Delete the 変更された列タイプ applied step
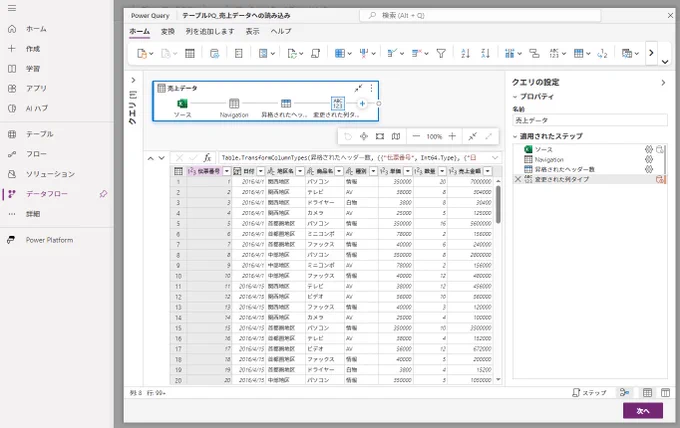The image size is (680, 428). (517, 179)
